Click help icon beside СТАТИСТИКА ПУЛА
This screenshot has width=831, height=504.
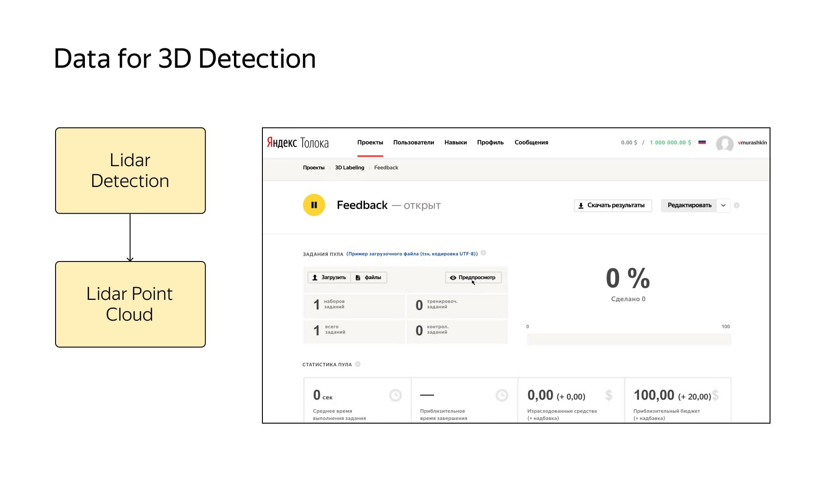[358, 364]
